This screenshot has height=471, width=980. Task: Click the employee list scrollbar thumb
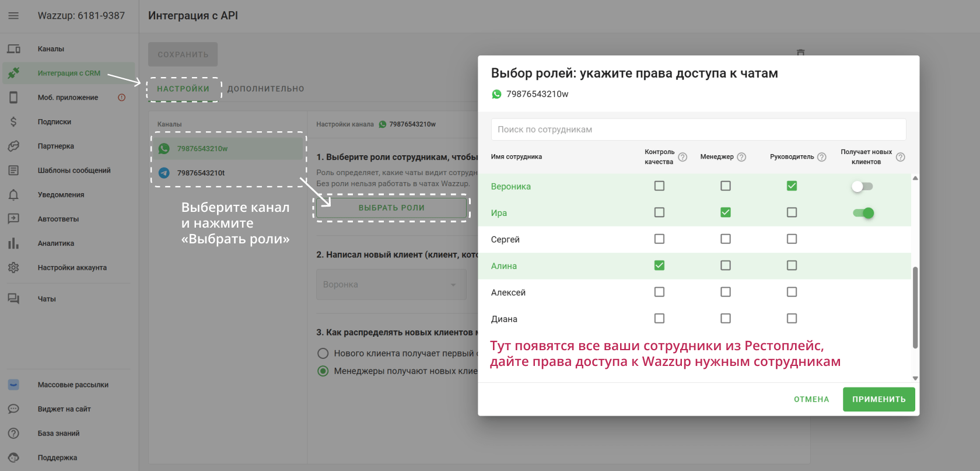(915, 308)
